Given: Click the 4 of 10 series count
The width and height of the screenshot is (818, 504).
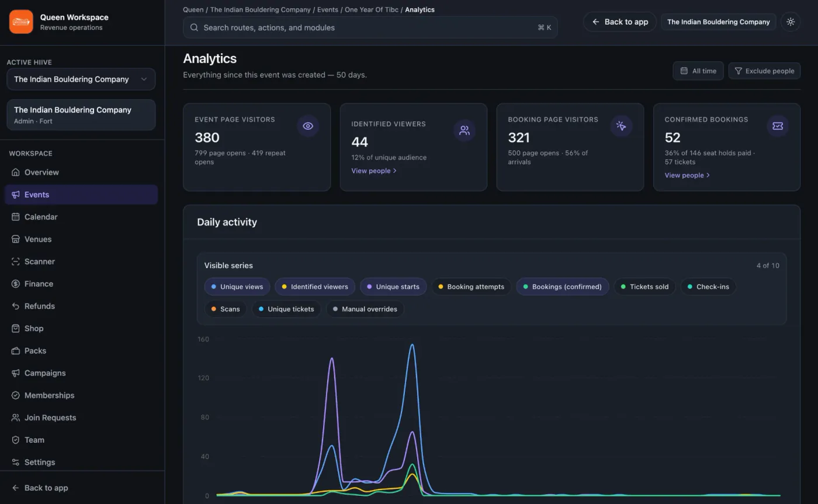Looking at the screenshot, I should [x=768, y=265].
